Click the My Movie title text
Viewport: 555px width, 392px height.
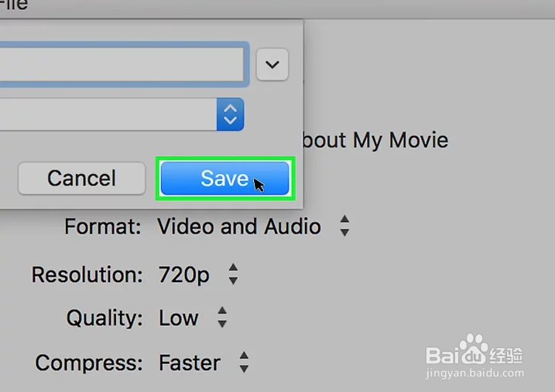coord(400,141)
